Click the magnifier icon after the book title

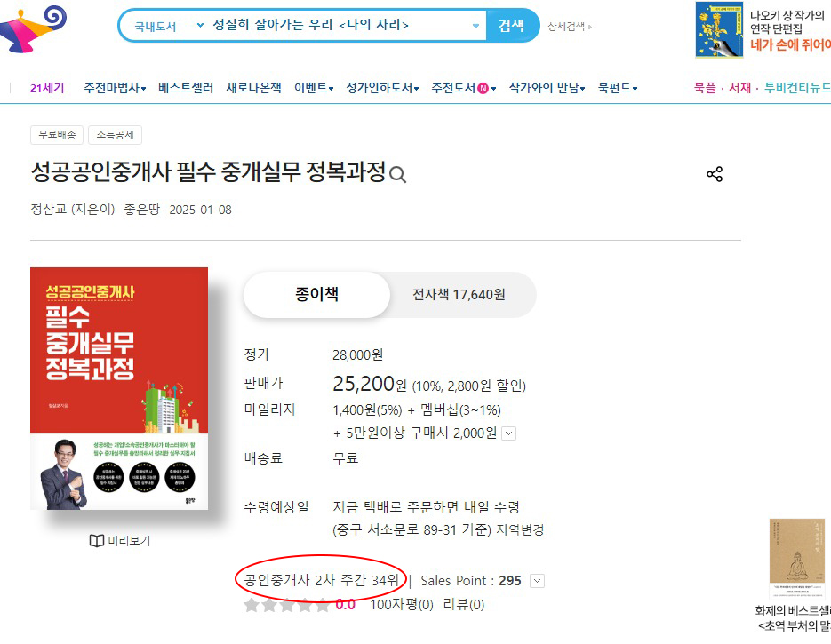coord(397,175)
